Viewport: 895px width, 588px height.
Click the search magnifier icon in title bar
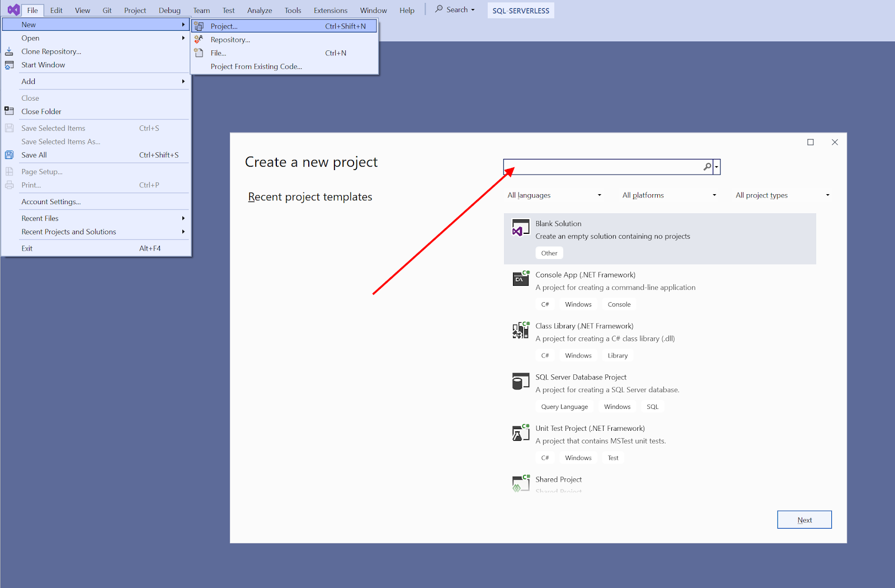(x=439, y=9)
